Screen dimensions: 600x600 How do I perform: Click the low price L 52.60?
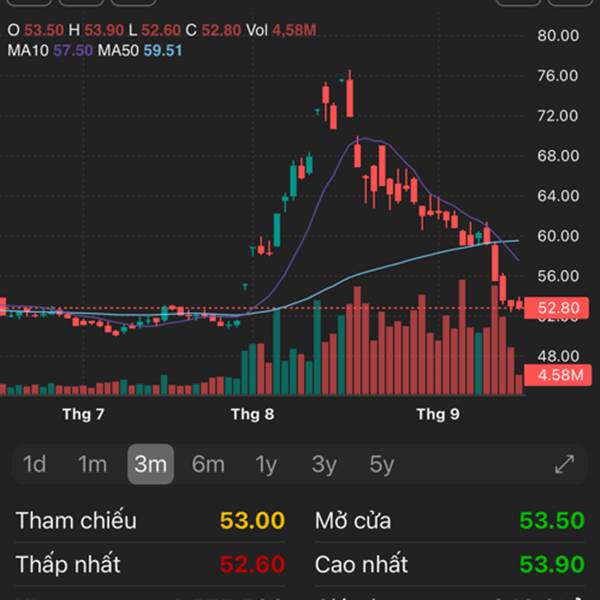(154, 30)
